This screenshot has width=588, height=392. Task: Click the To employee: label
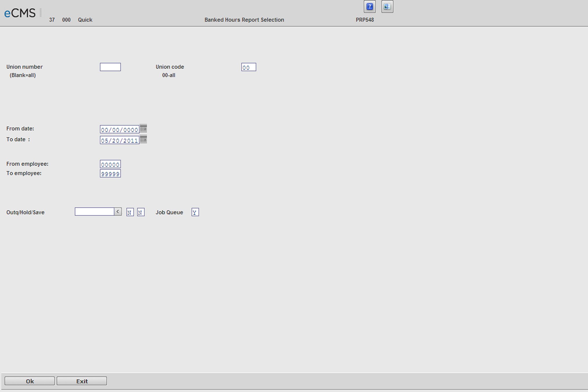pos(24,173)
